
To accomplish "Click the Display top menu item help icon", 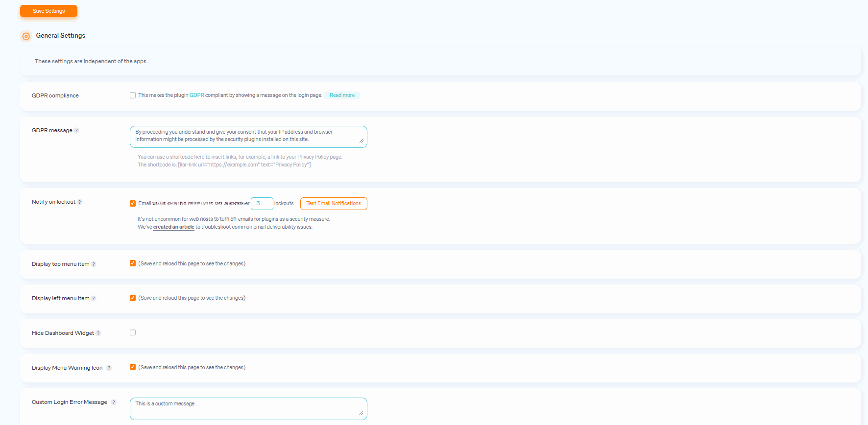I will coord(94,264).
